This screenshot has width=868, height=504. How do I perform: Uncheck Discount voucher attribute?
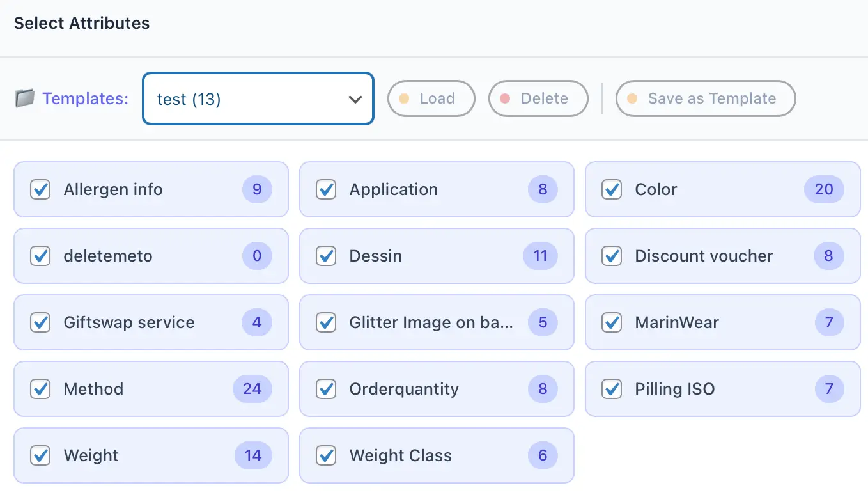(612, 256)
